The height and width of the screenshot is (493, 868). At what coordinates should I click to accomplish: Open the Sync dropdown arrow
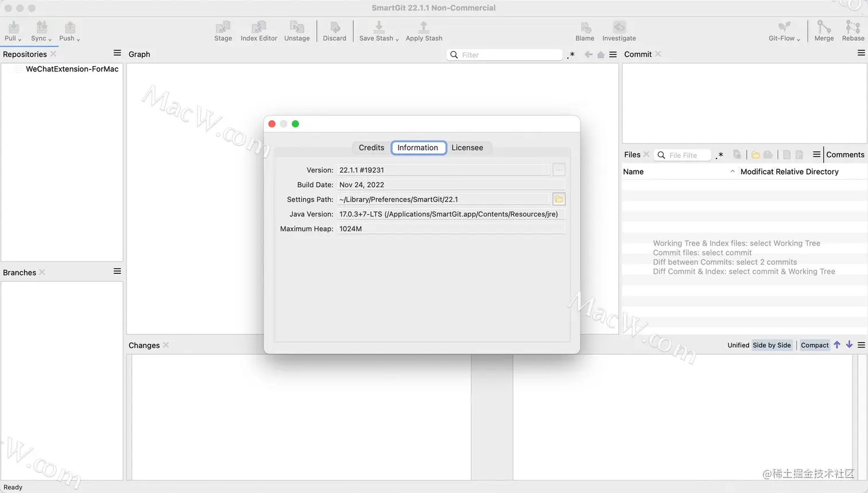50,40
